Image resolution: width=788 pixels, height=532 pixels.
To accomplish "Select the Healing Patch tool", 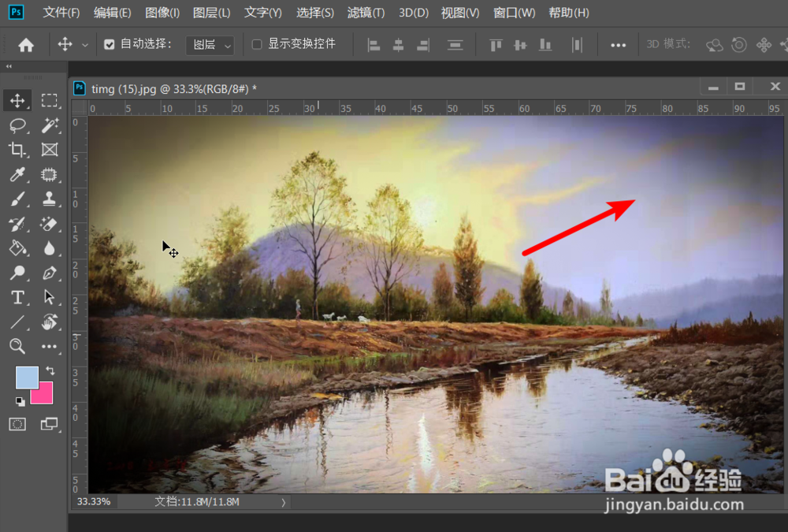I will tap(49, 174).
